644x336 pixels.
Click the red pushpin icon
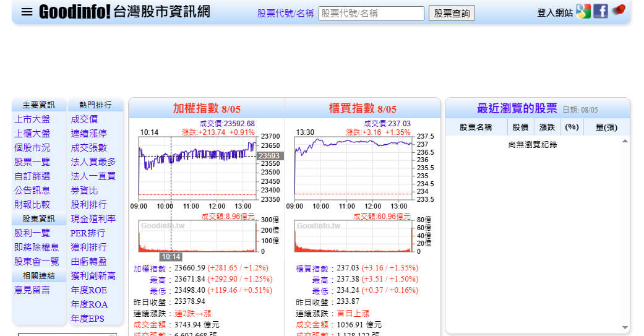(x=619, y=11)
